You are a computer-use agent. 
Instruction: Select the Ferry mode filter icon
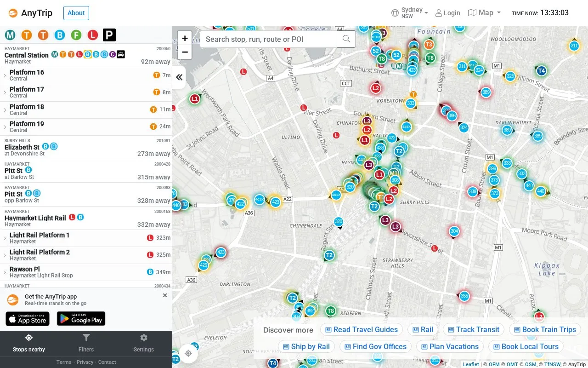[76, 34]
